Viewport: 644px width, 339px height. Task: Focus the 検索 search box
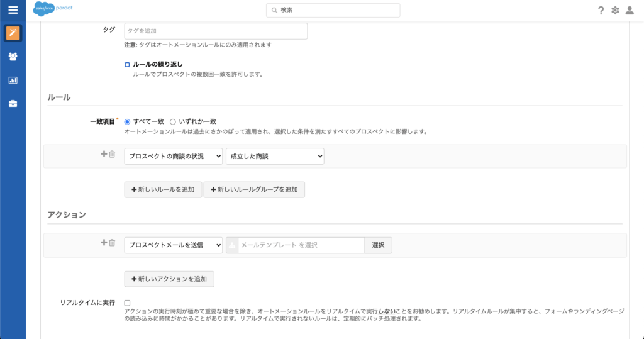tap(333, 10)
